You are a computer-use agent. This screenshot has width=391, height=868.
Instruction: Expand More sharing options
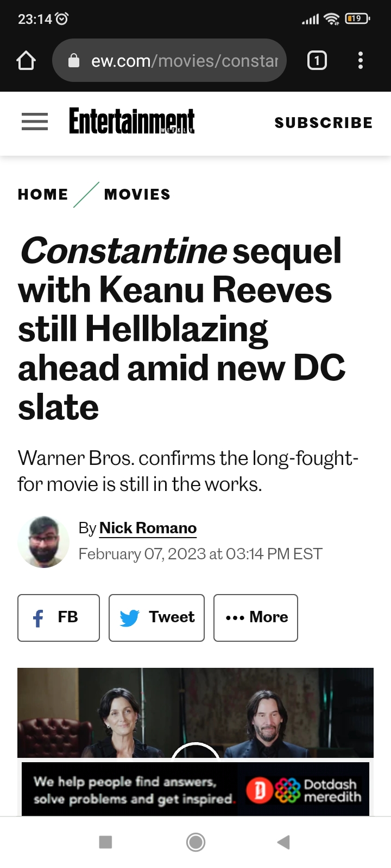tap(256, 618)
